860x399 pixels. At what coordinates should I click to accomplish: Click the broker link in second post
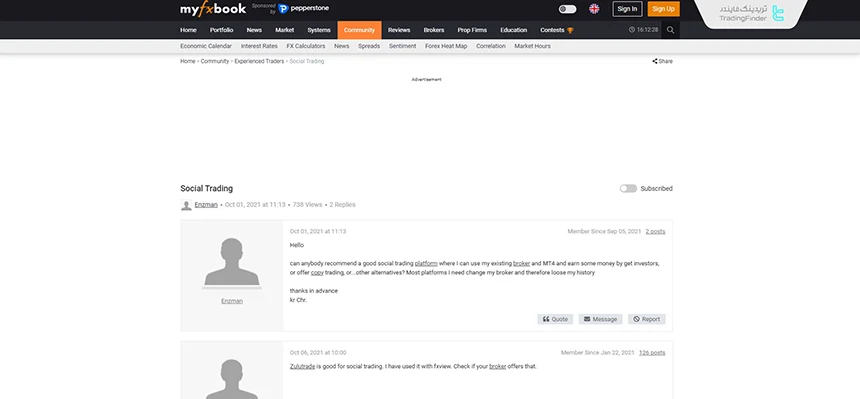coord(497,366)
